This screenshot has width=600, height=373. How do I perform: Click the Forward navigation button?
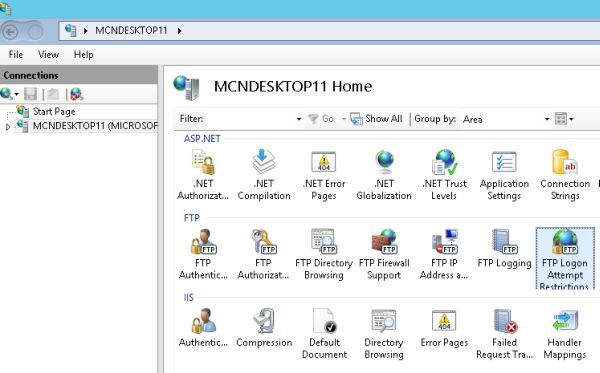[x=35, y=31]
